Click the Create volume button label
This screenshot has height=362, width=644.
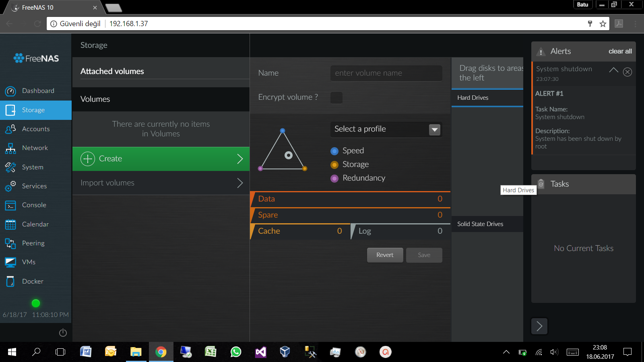click(110, 159)
